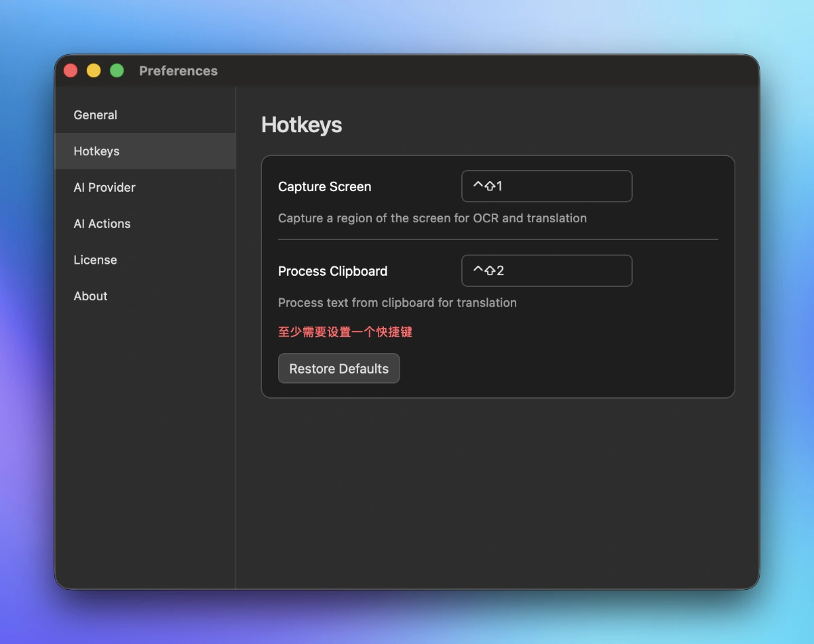Viewport: 814px width, 644px height.
Task: Go to the AI Actions section
Action: [102, 224]
